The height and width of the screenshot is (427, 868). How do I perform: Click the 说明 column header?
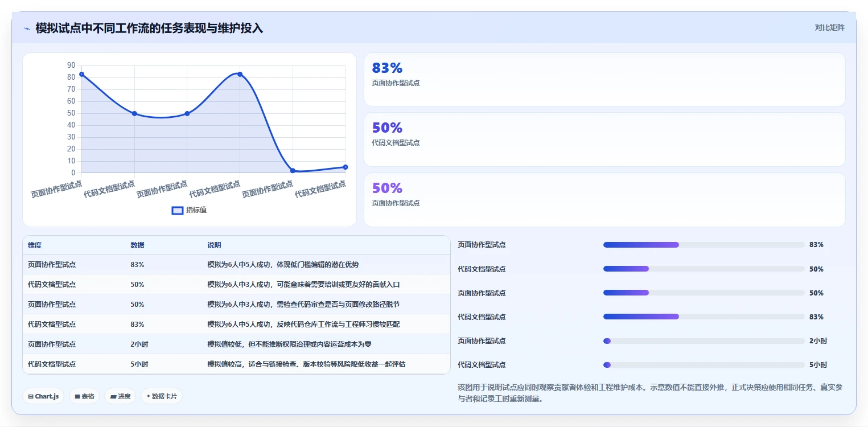coord(214,245)
